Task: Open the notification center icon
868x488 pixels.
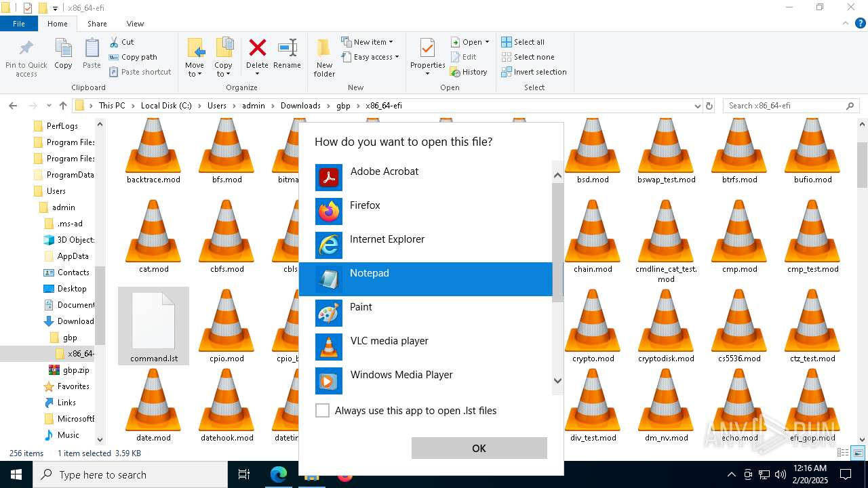Action: coord(846,474)
